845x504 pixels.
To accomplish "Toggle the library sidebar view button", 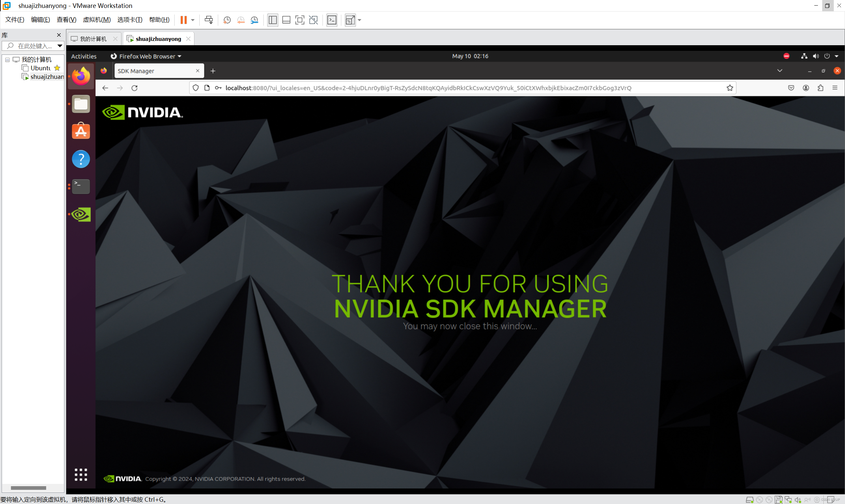I will [x=272, y=20].
